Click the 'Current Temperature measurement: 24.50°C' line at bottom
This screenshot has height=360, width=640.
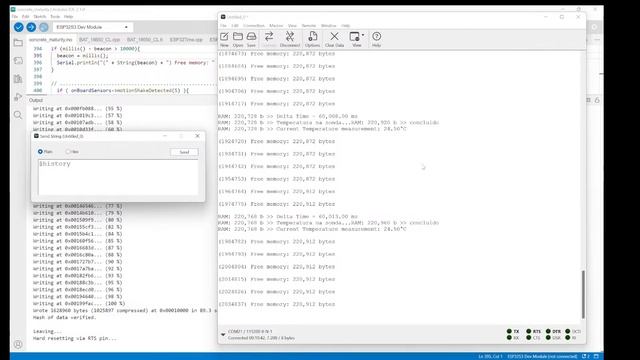pos(341,229)
